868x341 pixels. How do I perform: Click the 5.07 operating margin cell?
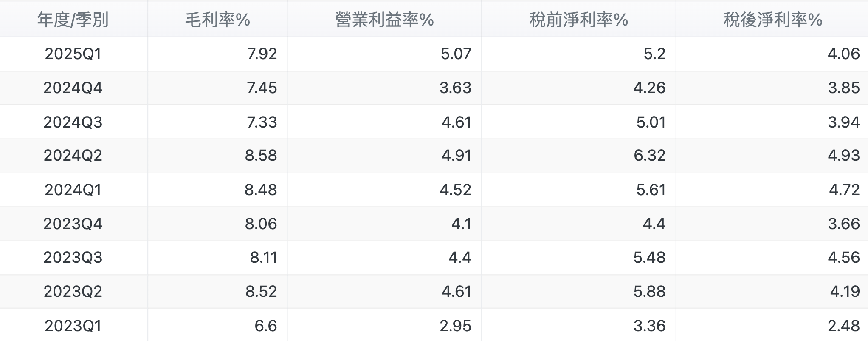click(x=456, y=54)
